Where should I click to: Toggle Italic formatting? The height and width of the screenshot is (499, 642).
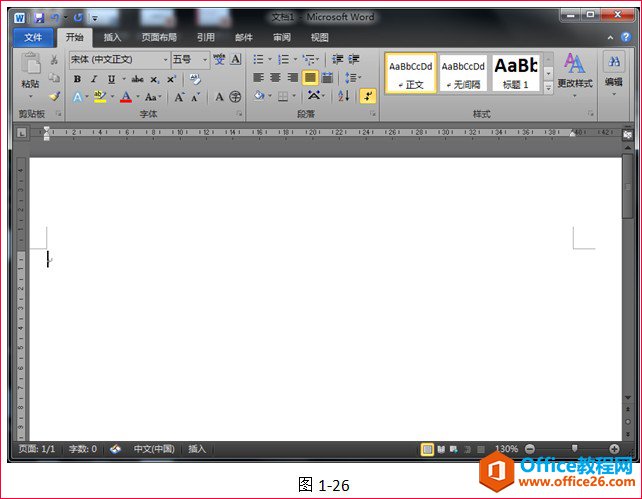[x=93, y=79]
